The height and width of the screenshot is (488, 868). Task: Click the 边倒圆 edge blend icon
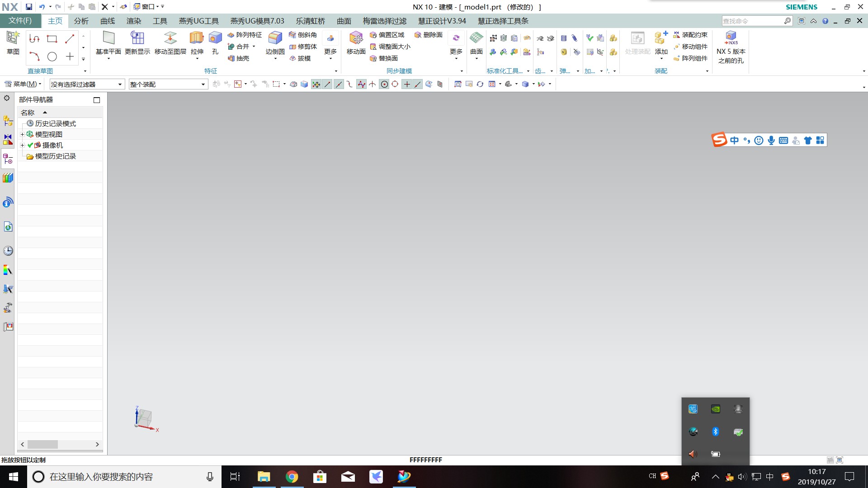pos(275,38)
